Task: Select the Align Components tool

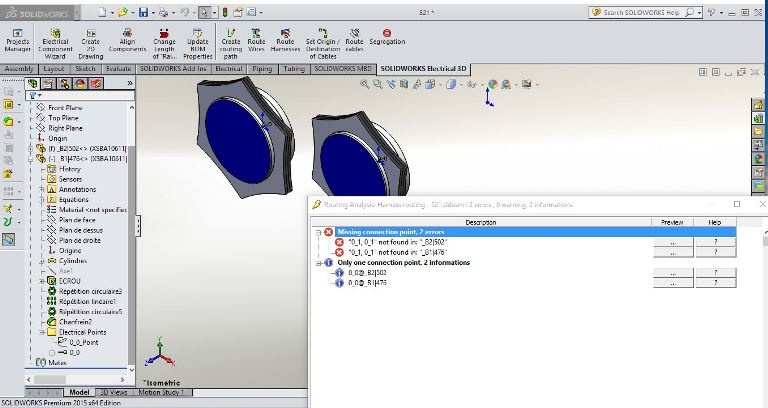Action: point(127,40)
